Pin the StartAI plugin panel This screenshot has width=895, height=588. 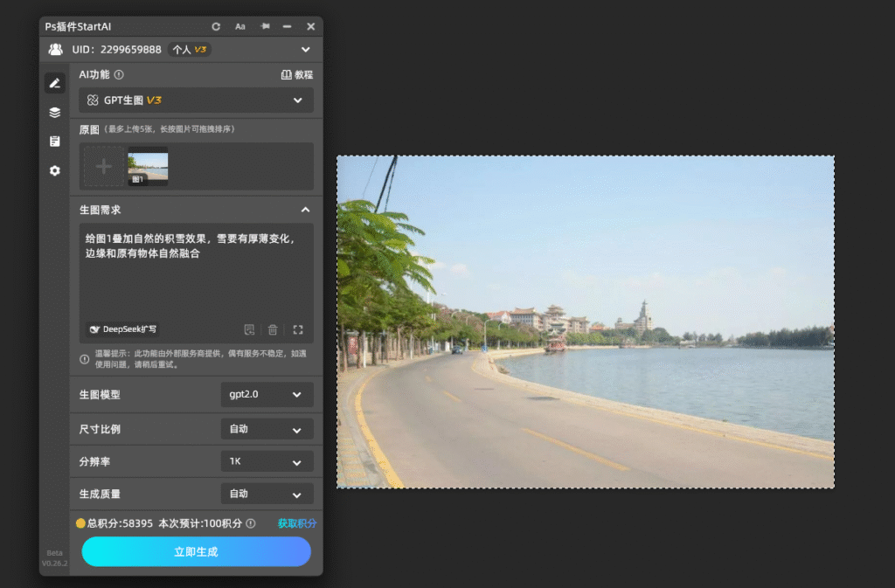265,26
